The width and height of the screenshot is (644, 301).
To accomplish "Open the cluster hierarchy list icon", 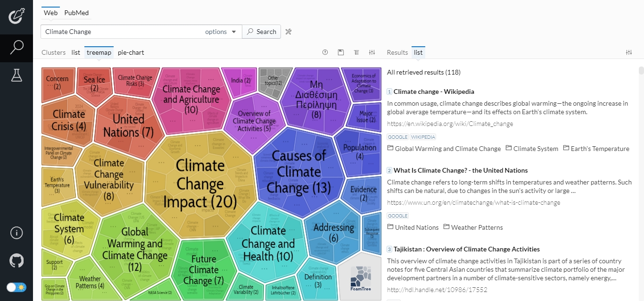I will pos(356,52).
